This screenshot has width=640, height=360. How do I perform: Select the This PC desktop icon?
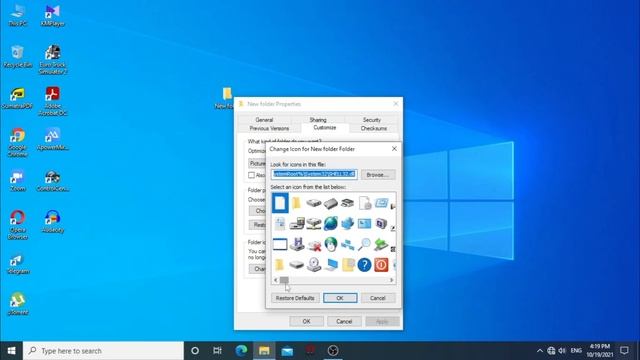pyautogui.click(x=17, y=16)
